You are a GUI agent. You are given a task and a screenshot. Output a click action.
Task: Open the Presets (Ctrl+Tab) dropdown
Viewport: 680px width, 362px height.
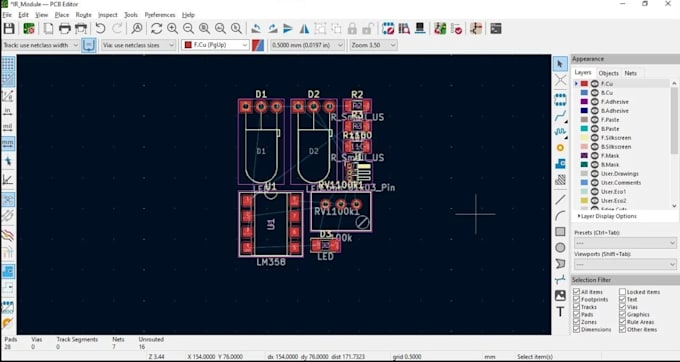tap(625, 243)
